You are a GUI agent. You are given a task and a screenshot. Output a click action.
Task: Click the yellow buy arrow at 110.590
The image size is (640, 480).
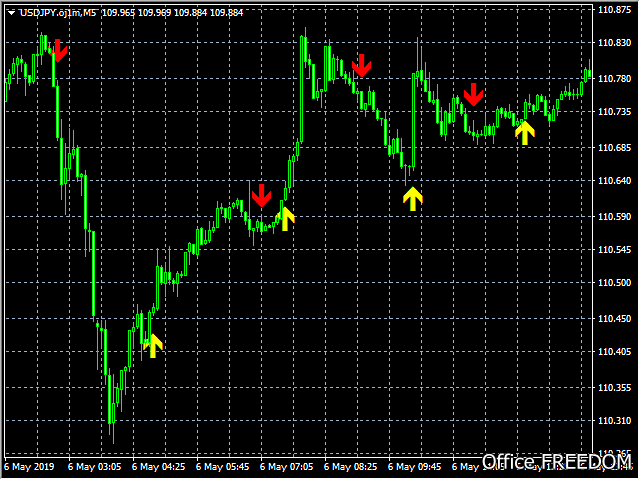point(286,219)
